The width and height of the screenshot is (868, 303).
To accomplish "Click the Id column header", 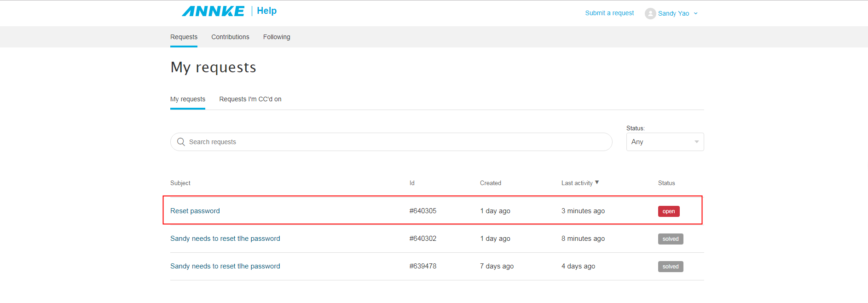I will tap(412, 183).
